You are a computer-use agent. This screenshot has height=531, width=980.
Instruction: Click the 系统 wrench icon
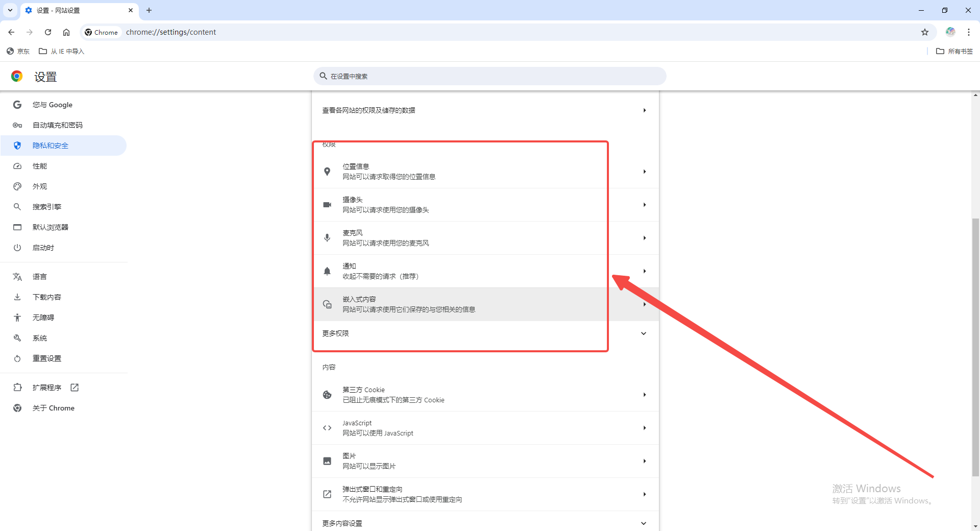[x=17, y=338]
